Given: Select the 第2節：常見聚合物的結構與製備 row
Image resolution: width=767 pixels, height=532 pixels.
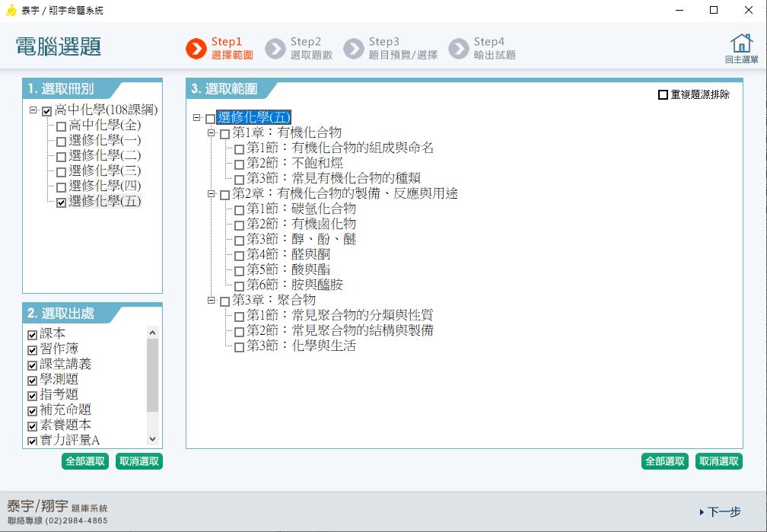Looking at the screenshot, I should click(339, 331).
